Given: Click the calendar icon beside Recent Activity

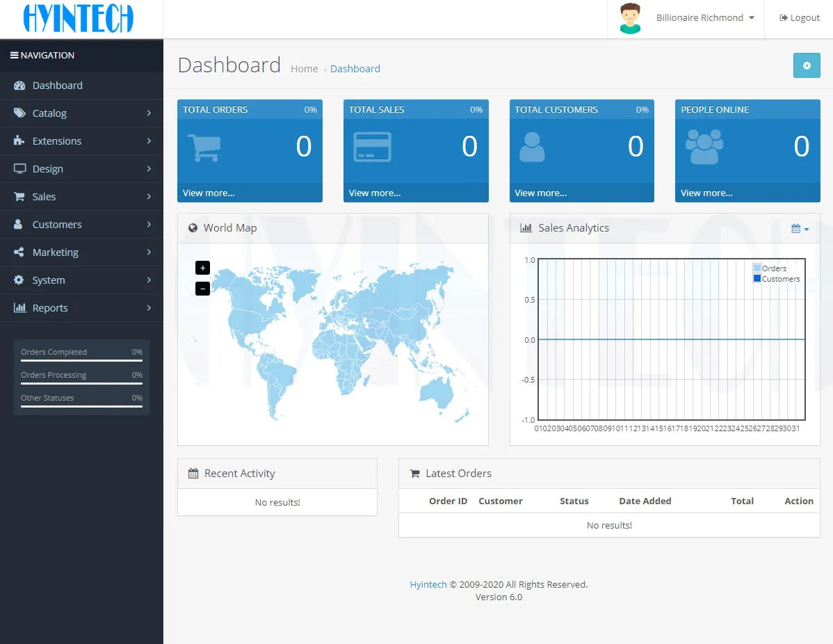Looking at the screenshot, I should click(192, 473).
